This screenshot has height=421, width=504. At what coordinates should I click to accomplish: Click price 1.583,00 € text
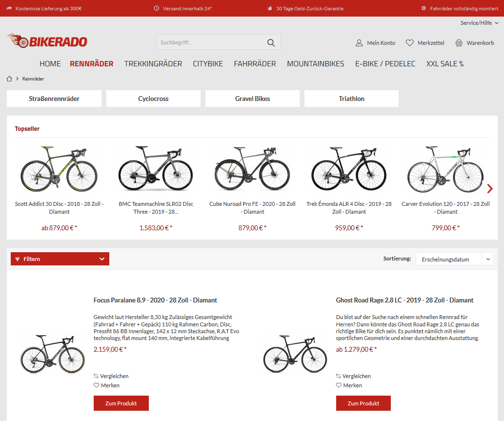point(156,228)
